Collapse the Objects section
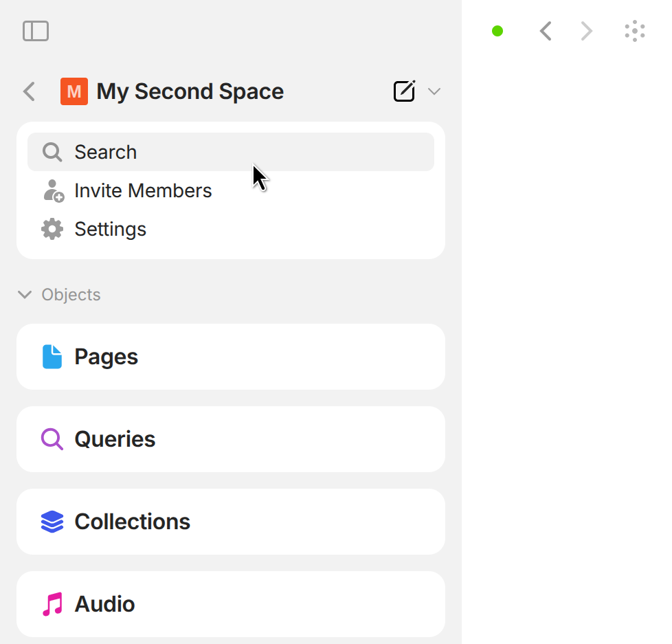Image resolution: width=672 pixels, height=644 pixels. [x=25, y=295]
